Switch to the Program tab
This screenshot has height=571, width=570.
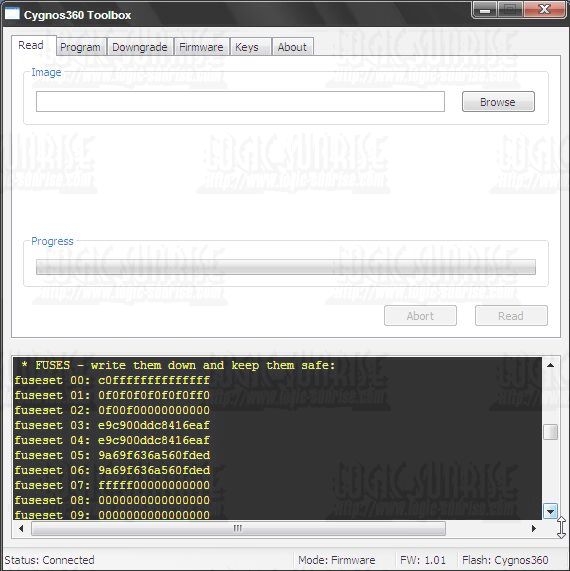click(x=80, y=47)
